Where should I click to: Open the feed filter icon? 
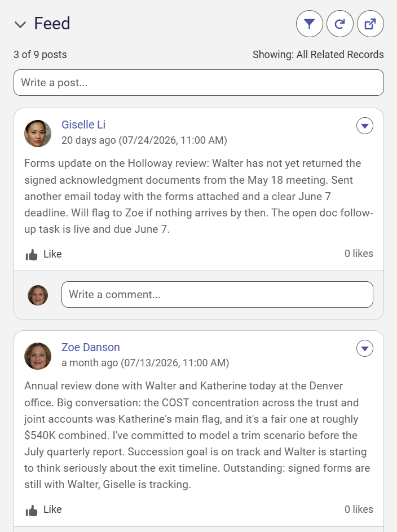coord(309,24)
